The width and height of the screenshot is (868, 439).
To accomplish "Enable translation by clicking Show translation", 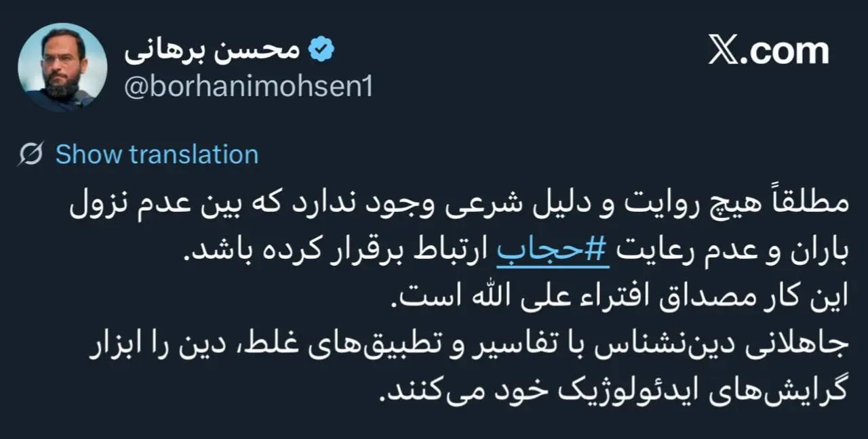I will [x=157, y=154].
